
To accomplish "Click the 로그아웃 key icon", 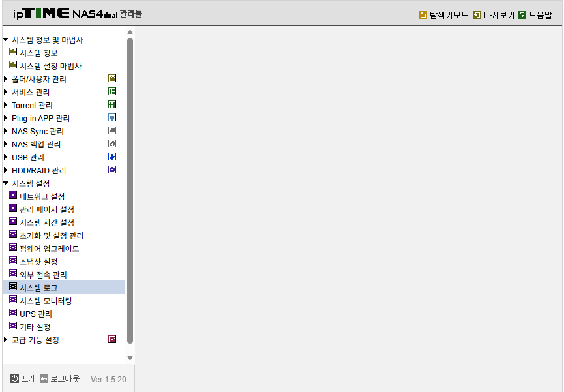I will [x=44, y=378].
